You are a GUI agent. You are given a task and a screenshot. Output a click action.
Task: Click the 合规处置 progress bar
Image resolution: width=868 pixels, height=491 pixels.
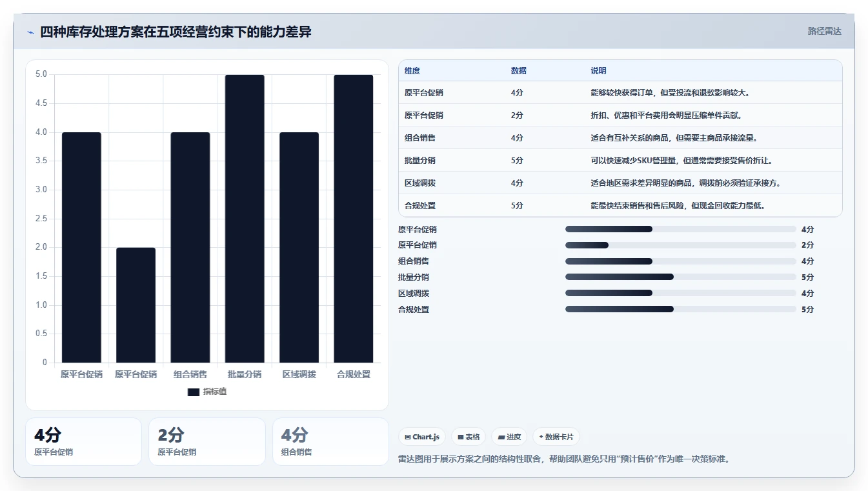(x=681, y=309)
